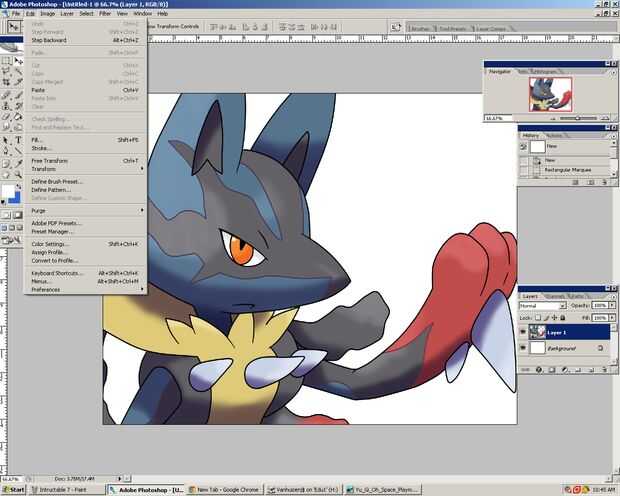Viewport: 620px width, 496px height.
Task: Toggle lock image pixels brush icon
Action: [546, 317]
